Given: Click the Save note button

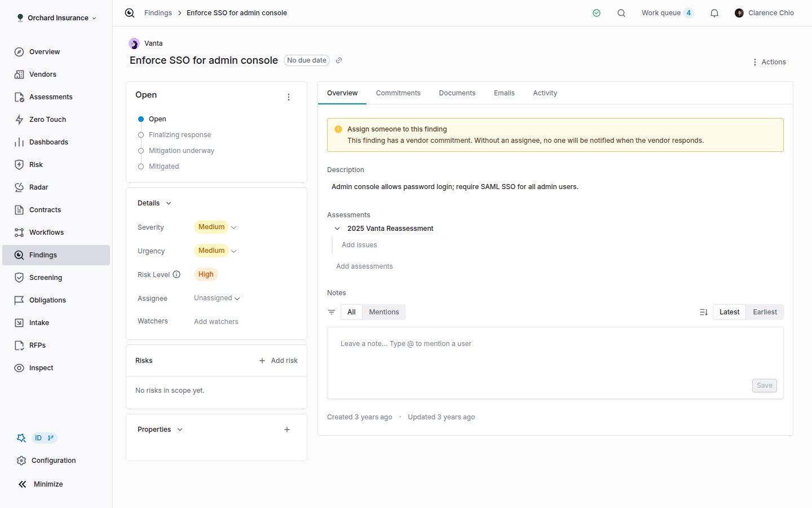Looking at the screenshot, I should pyautogui.click(x=765, y=386).
